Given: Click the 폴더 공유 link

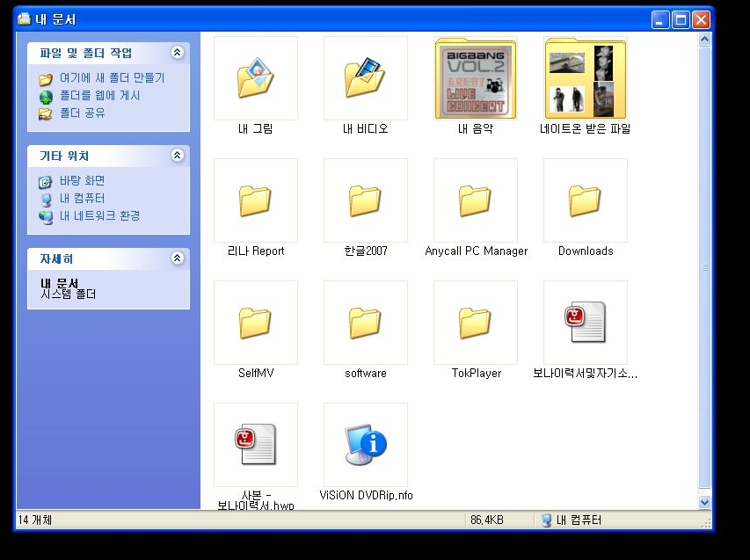Looking at the screenshot, I should 82,113.
